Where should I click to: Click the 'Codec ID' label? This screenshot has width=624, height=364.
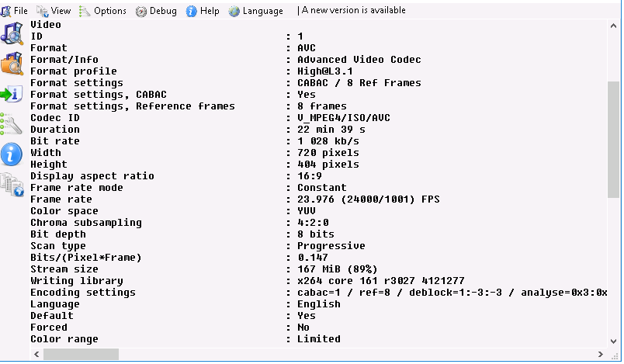(x=55, y=118)
